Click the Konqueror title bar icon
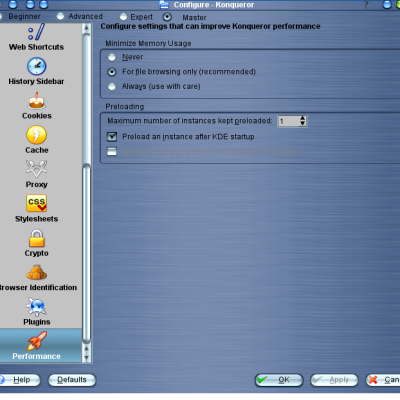400x400 pixels. tap(164, 5)
